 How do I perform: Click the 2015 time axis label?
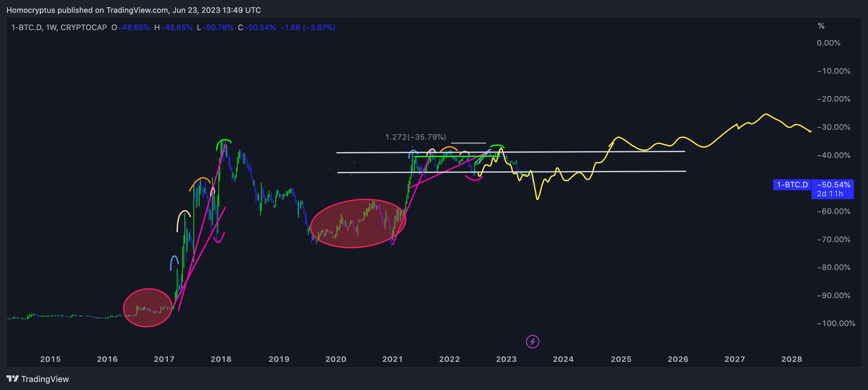51,359
